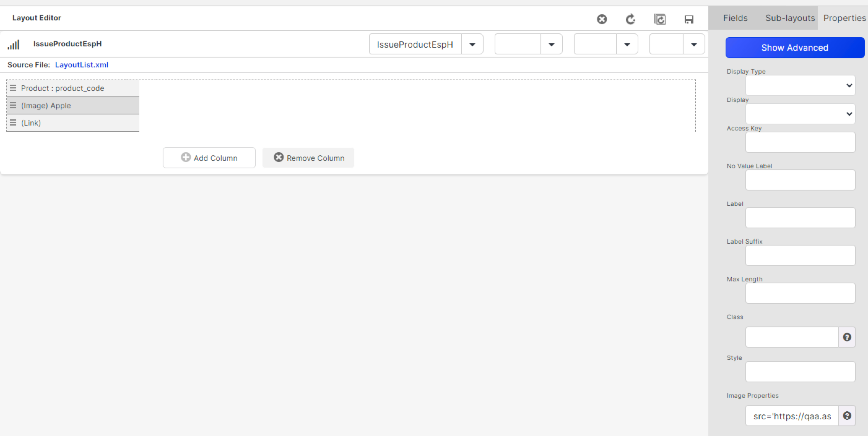Click the bar chart icon beside IssueProductEspH
Screen dimensions: 868x436
pyautogui.click(x=14, y=44)
